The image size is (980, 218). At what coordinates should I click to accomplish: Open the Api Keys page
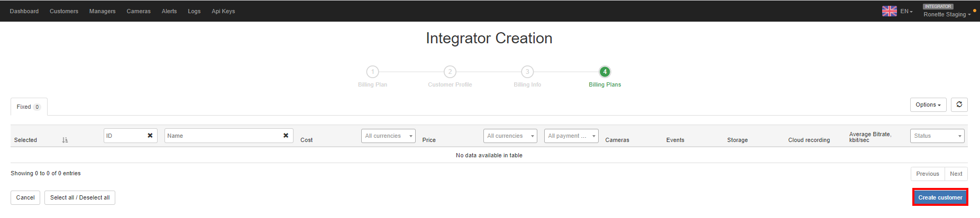[x=223, y=11]
